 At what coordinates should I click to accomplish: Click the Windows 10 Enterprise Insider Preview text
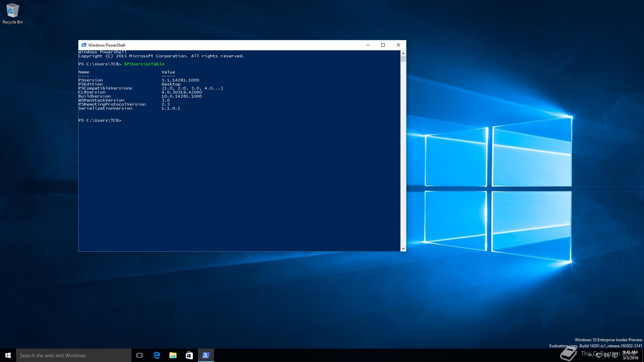(x=608, y=340)
